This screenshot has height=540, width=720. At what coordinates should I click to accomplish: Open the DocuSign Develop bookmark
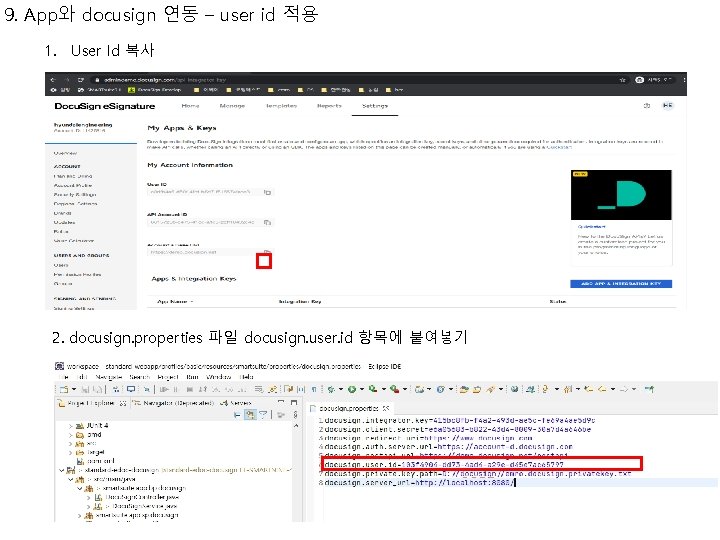click(155, 90)
